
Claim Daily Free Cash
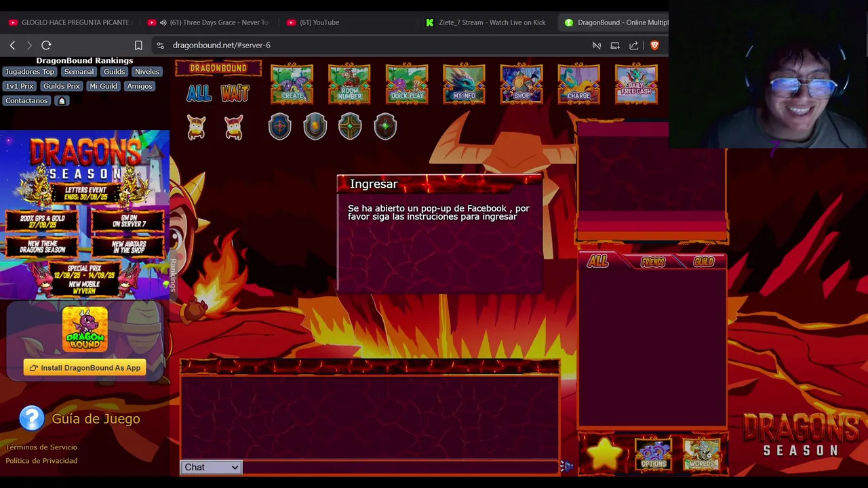pos(636,83)
